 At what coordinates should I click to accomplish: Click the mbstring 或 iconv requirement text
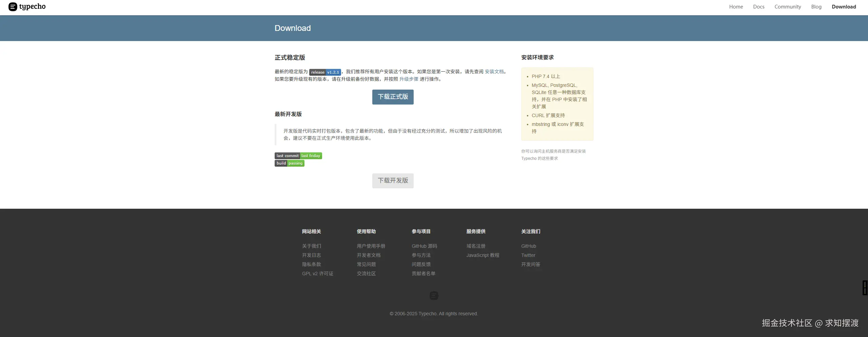tap(558, 128)
